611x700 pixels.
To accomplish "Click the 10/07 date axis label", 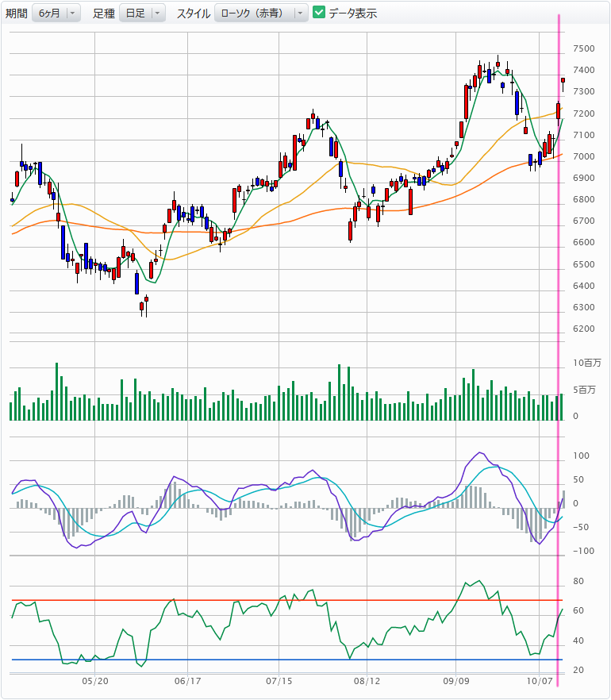I will point(540,681).
